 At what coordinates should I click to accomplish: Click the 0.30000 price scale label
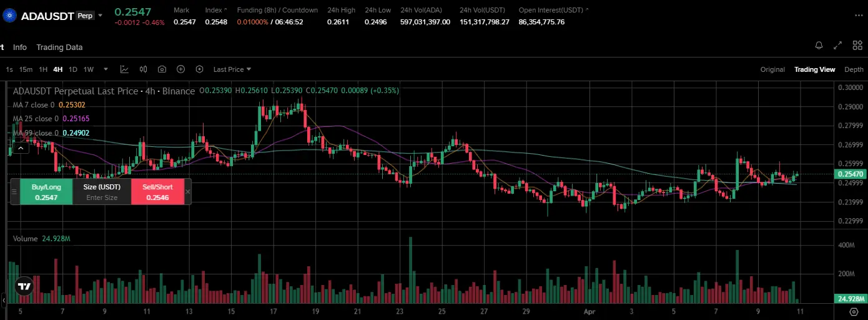850,87
